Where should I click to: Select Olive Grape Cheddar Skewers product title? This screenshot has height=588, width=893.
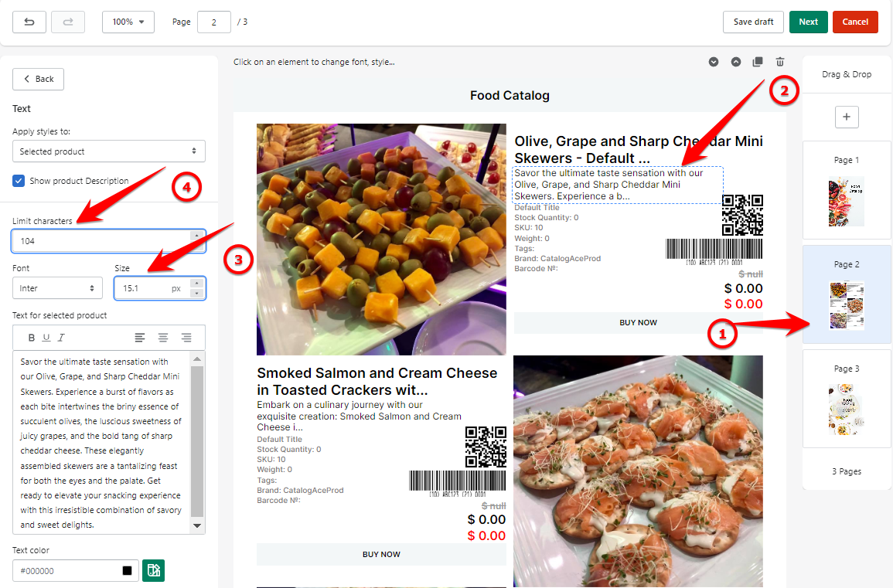tap(639, 149)
